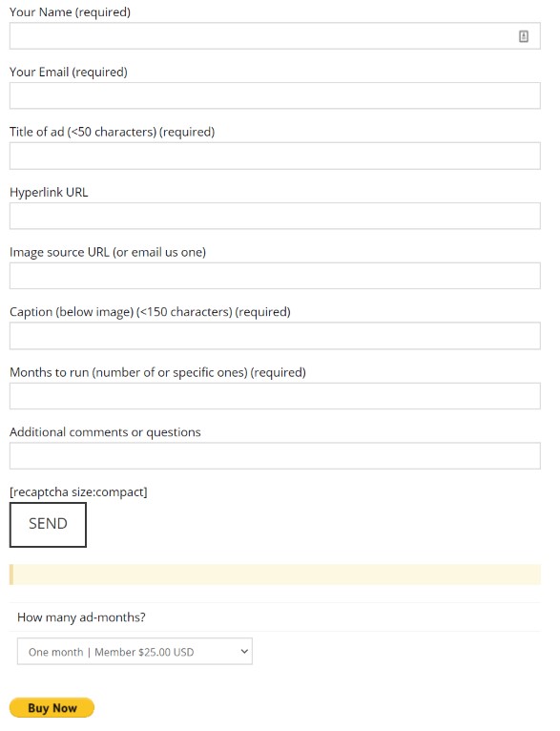Click the Hyperlink URL input field
Image resolution: width=560 pixels, height=731 pixels.
275,216
